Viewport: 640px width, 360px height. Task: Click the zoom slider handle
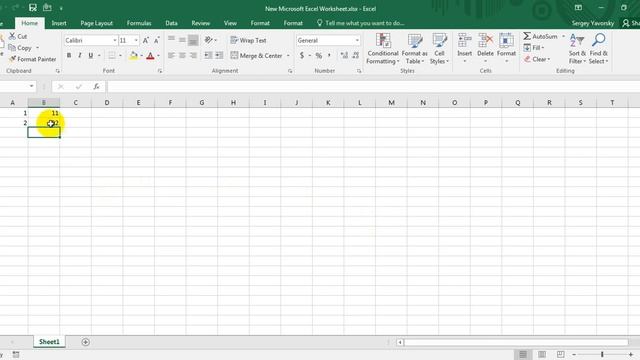(x=602, y=354)
